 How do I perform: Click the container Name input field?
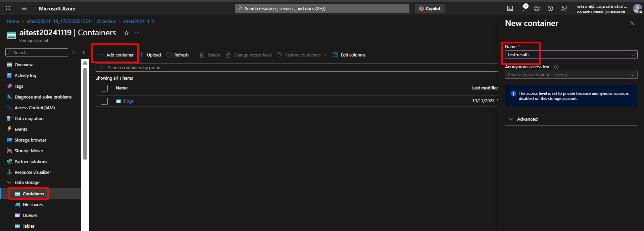point(567,55)
